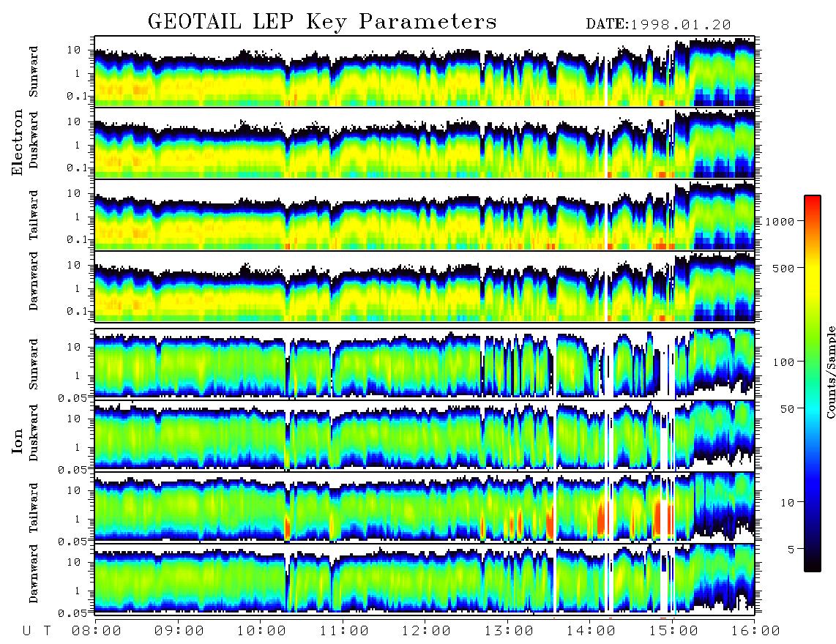This screenshot has height=644, width=836.
Task: Click the electron Dawnward spectrogram panel
Action: (x=425, y=286)
